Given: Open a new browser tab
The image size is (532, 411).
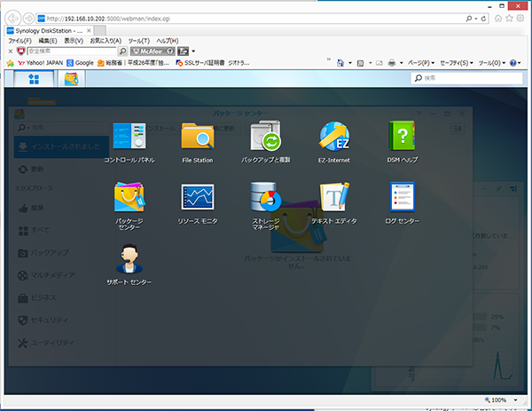Looking at the screenshot, I should 100,30.
